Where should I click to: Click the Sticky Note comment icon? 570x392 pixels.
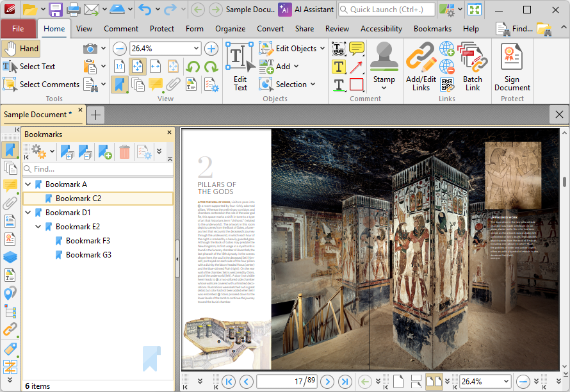point(356,49)
